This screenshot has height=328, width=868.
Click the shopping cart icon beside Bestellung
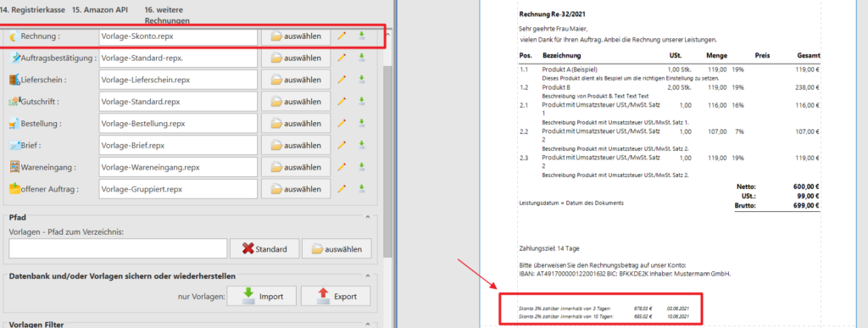coord(15,124)
